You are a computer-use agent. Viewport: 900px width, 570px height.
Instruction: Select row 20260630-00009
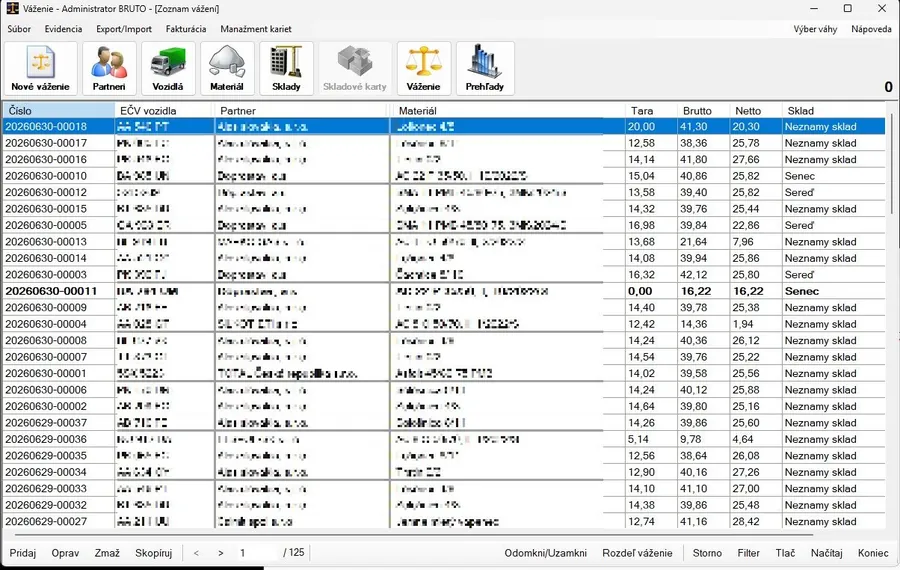coord(444,308)
